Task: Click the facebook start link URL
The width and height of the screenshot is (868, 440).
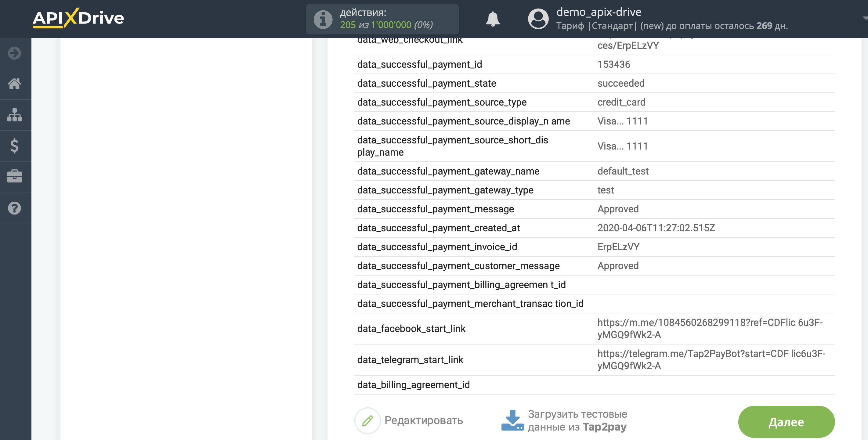Action: click(x=710, y=329)
